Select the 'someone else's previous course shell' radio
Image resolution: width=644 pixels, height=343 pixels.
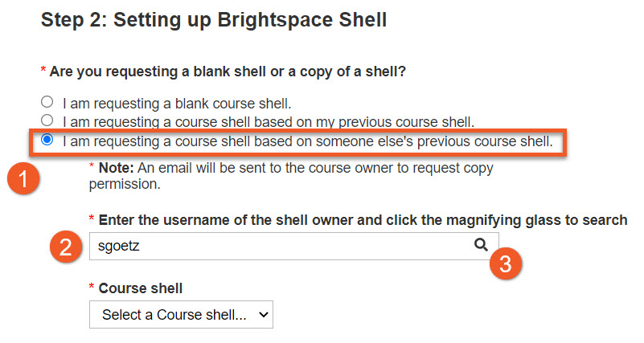point(47,140)
